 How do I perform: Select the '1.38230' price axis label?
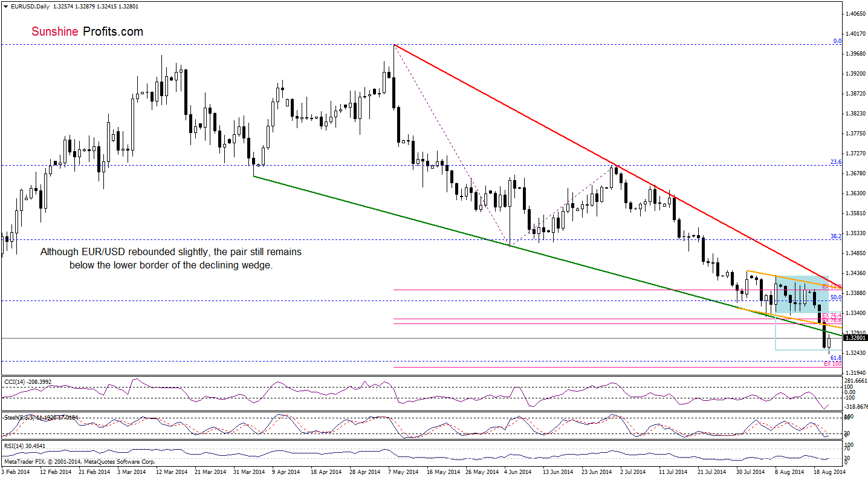point(857,114)
